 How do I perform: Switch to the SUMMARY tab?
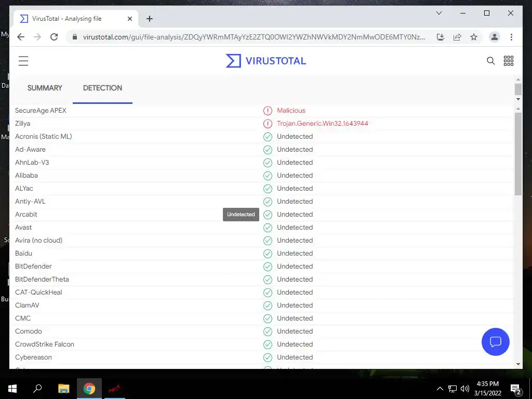45,88
